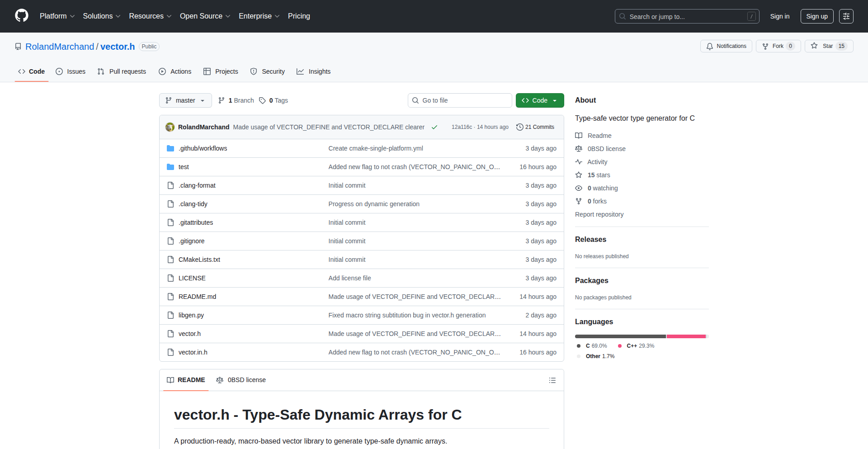Click the pink C++ language bar segment
Image resolution: width=868 pixels, height=449 pixels.
click(x=686, y=336)
